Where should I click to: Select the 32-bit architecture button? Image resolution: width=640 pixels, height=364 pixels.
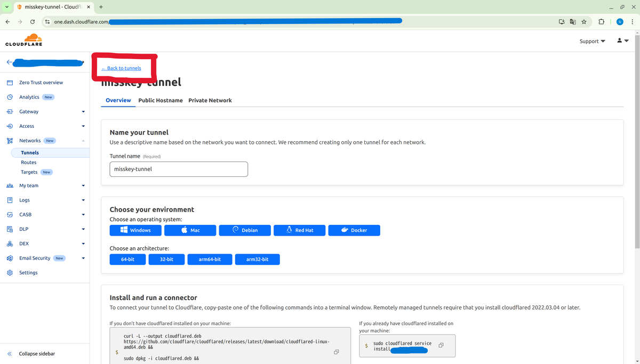point(166,260)
